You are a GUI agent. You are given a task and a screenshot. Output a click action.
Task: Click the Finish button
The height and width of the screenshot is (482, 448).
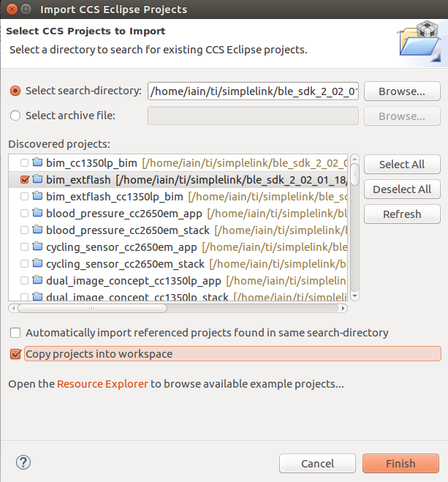[x=400, y=463]
